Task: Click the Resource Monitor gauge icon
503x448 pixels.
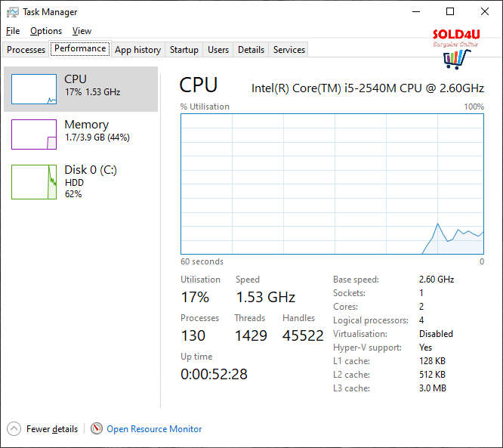Action: pyautogui.click(x=97, y=429)
